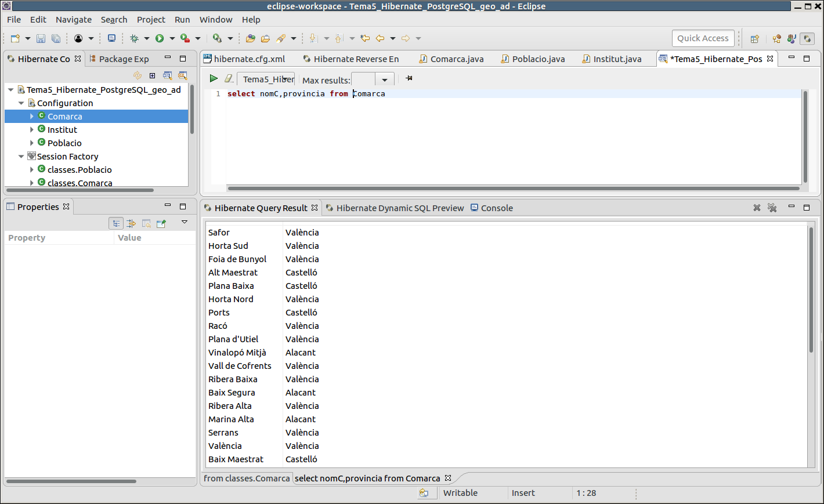Close all query result tabs (double X)
Image resolution: width=824 pixels, height=504 pixels.
click(772, 208)
